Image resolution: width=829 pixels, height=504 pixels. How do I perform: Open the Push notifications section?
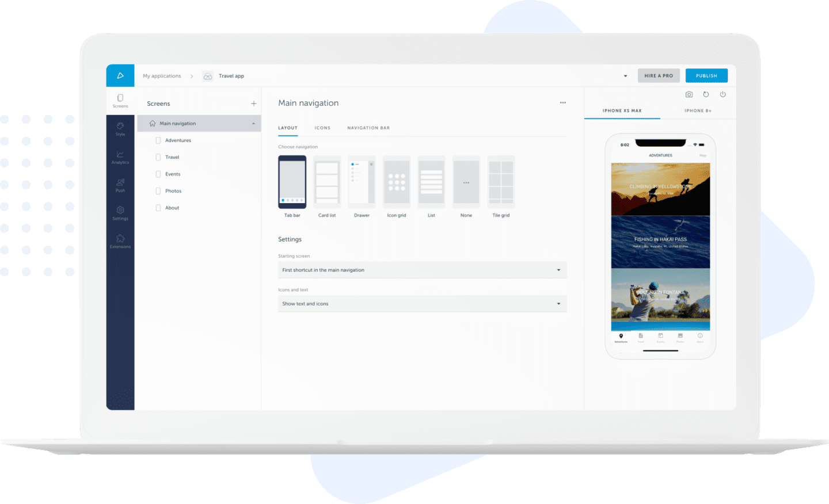(120, 185)
